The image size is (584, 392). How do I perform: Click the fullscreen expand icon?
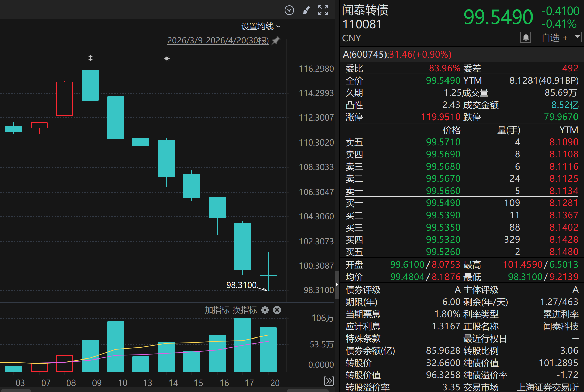pyautogui.click(x=323, y=10)
